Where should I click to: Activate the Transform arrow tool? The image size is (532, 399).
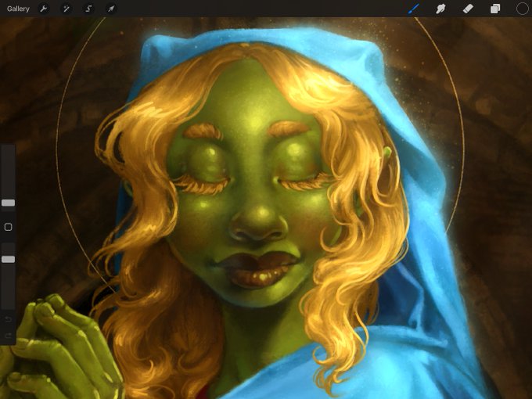pos(111,9)
